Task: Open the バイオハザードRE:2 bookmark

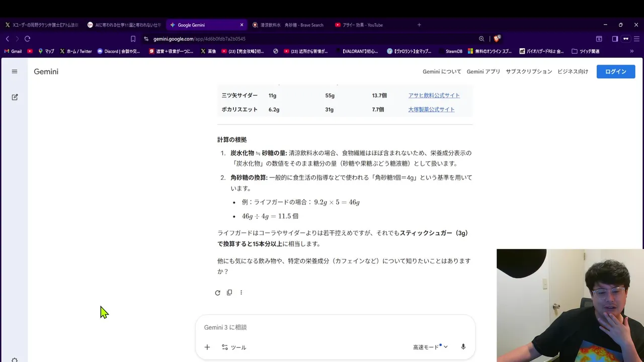Action: (541, 51)
